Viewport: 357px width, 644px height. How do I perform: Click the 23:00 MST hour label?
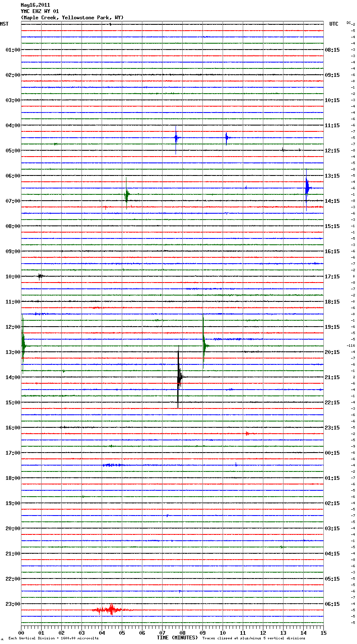point(13,604)
